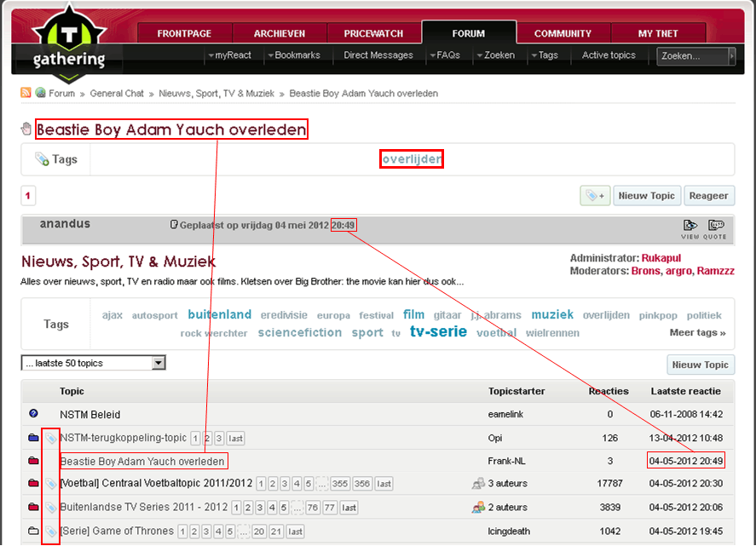Open Direct Messages
The height and width of the screenshot is (546, 756).
click(x=378, y=55)
